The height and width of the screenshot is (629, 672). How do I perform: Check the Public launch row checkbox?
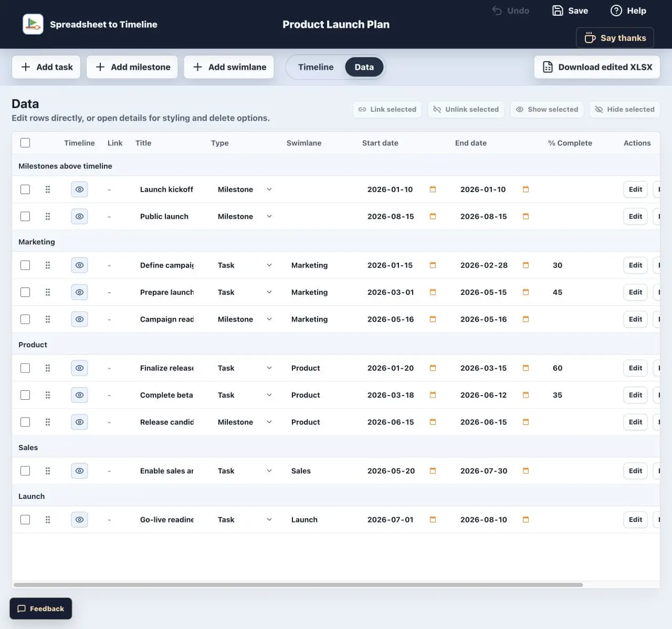coord(25,216)
